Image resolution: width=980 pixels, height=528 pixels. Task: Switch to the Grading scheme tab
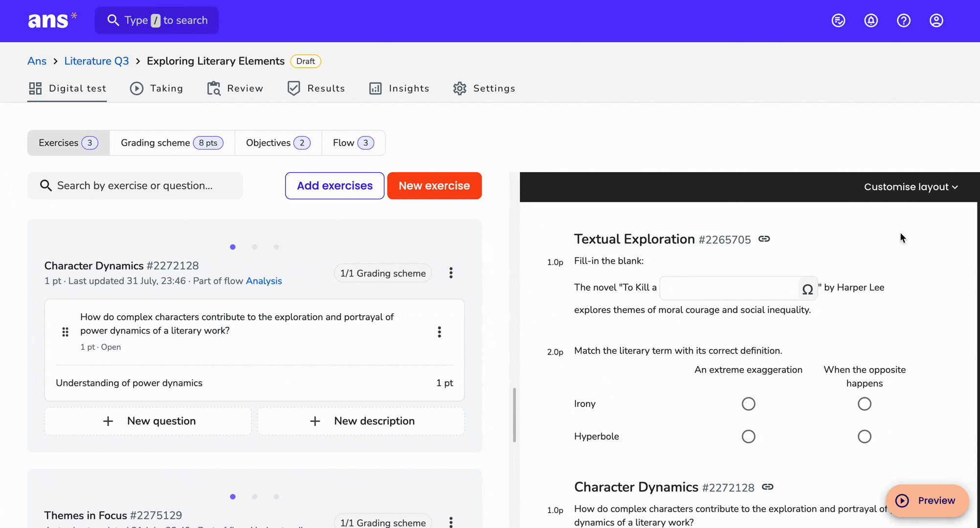tap(172, 143)
